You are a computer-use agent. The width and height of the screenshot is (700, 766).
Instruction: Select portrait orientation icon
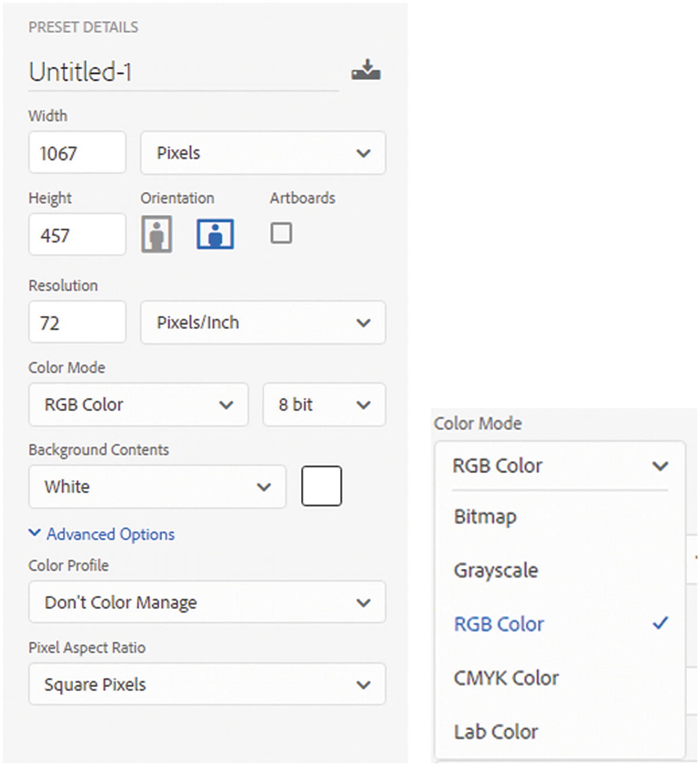[156, 234]
